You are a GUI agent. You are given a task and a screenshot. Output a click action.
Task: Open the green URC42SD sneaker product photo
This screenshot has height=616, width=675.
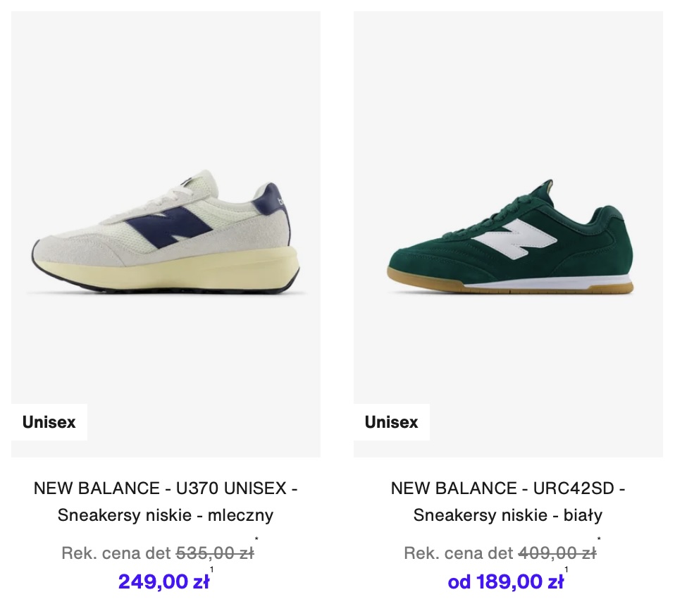coord(509,234)
